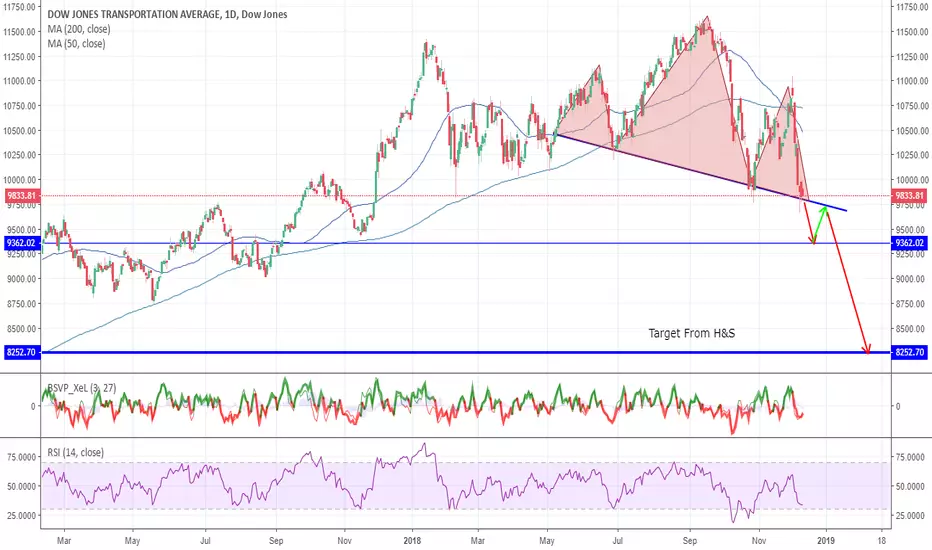Click the 50.0000 value on right RSI scale
This screenshot has width=932, height=550.
click(910, 486)
